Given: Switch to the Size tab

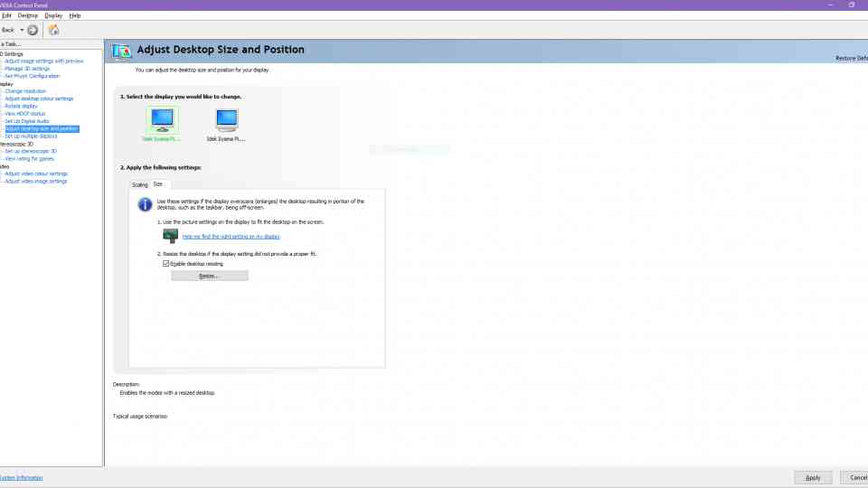Looking at the screenshot, I should pyautogui.click(x=158, y=184).
